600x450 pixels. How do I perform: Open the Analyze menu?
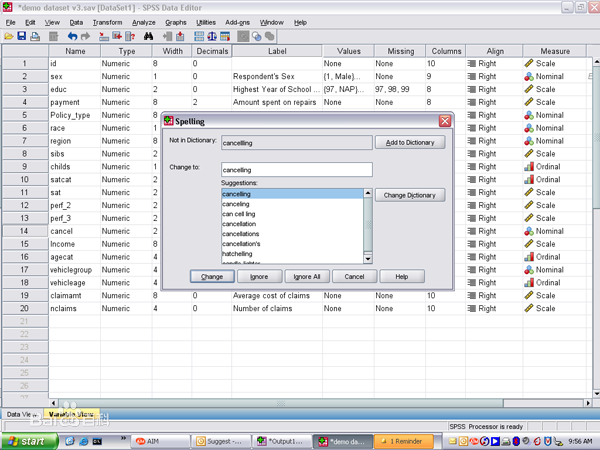(x=143, y=21)
